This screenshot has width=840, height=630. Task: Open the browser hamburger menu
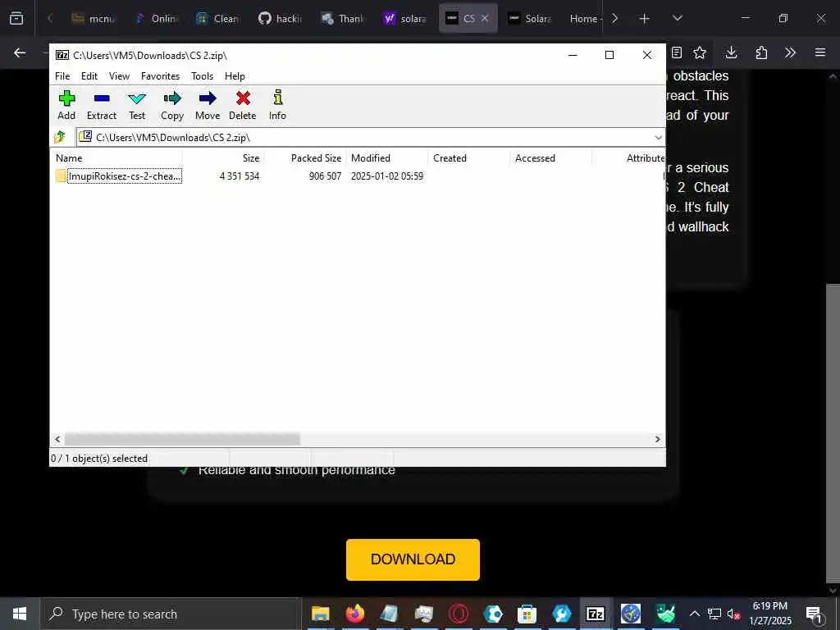820,52
